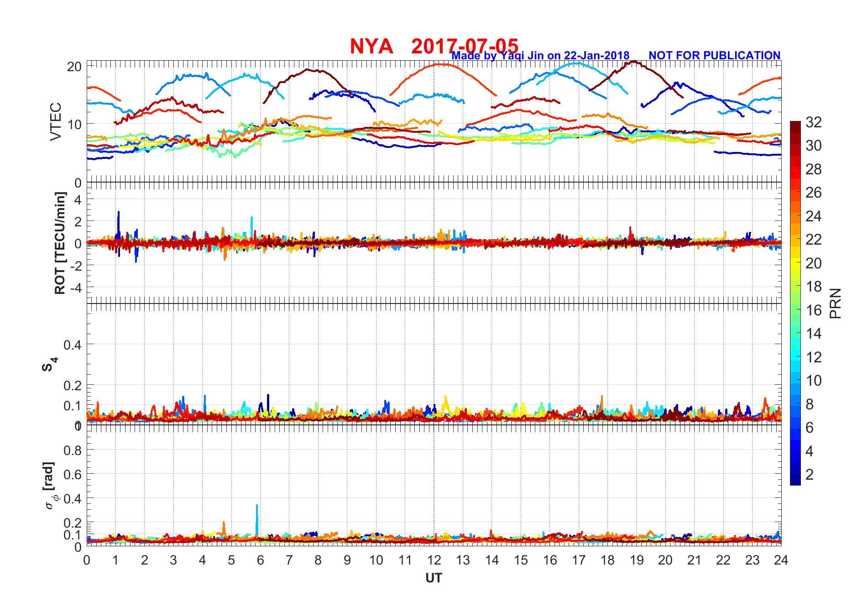Image resolution: width=868 pixels, height=607 pixels.
Task: Click tick label "18" on the UT axis
Action: coord(607,560)
